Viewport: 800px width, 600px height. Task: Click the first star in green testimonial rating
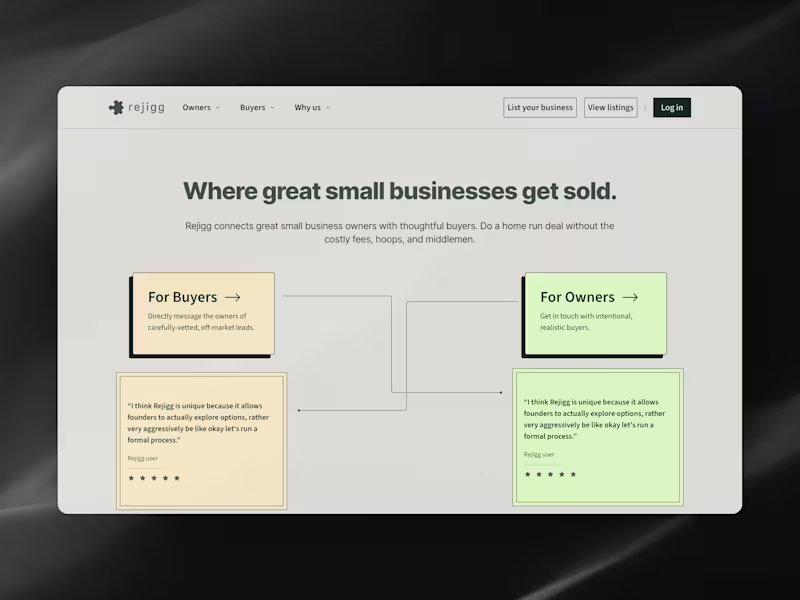click(x=528, y=474)
